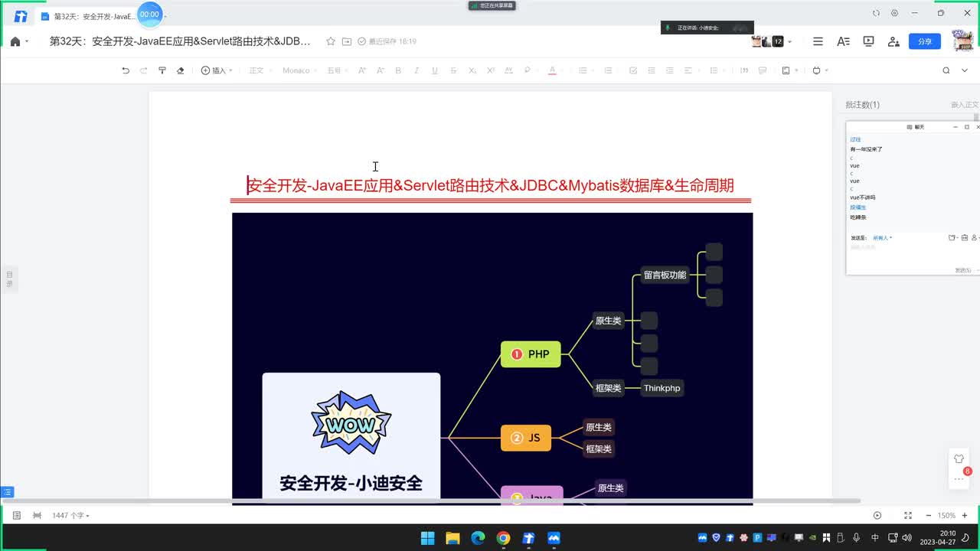Screen dimensions: 980x551
Task: Click the JS node in mind map
Action: click(x=526, y=438)
